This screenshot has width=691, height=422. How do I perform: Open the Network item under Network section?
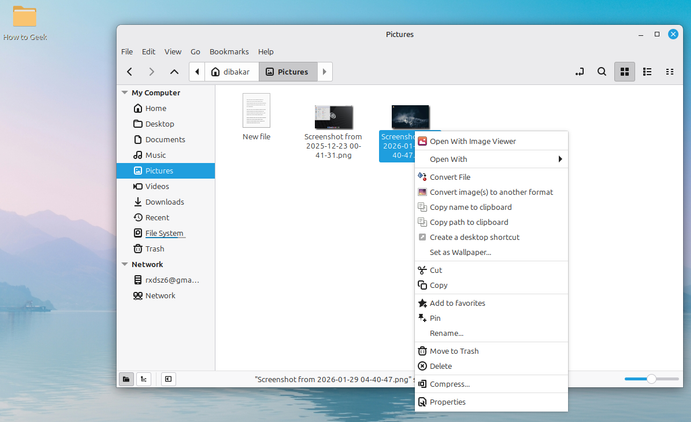click(166, 296)
